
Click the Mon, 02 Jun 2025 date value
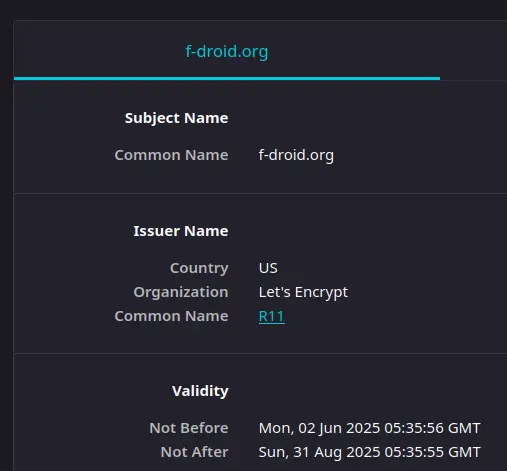tap(369, 428)
